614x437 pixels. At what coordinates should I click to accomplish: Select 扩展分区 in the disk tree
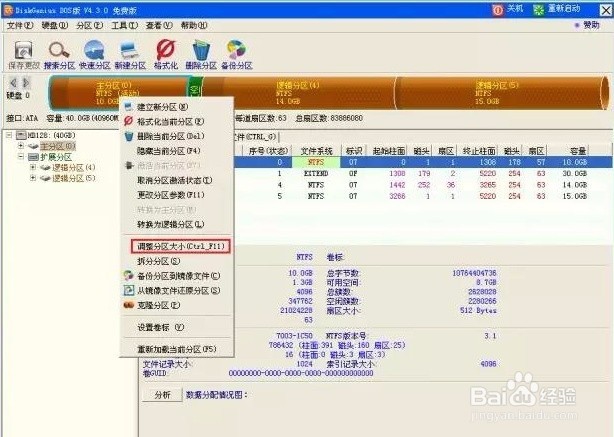(x=56, y=157)
